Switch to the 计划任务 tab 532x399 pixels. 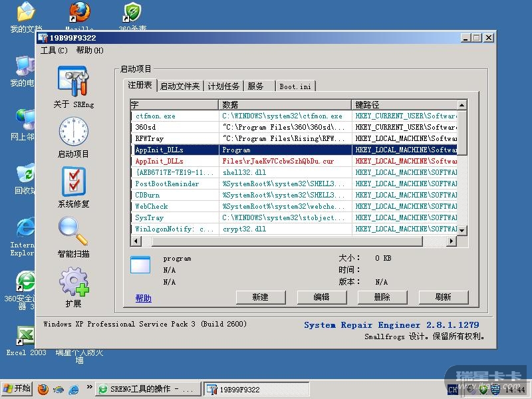point(223,86)
